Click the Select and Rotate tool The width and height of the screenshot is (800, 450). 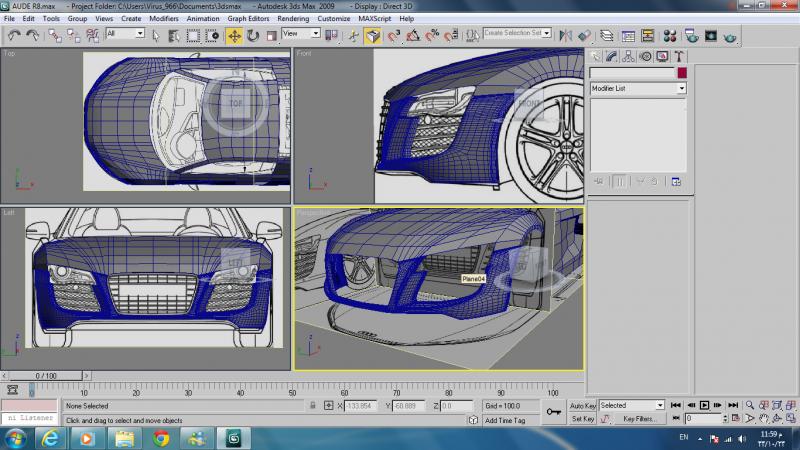click(x=253, y=36)
